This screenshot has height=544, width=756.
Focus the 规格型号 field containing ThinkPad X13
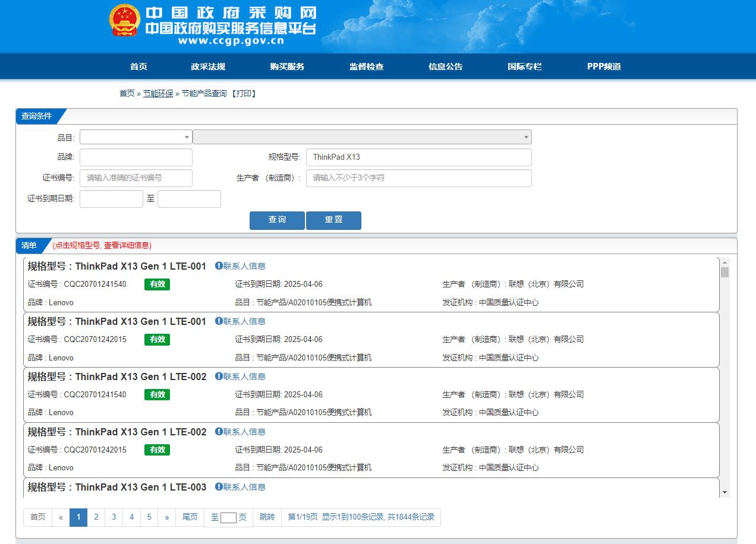coord(419,157)
